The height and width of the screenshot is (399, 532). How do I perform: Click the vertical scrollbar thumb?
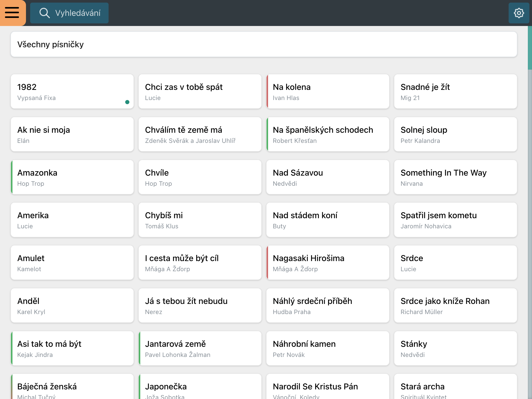530,48
